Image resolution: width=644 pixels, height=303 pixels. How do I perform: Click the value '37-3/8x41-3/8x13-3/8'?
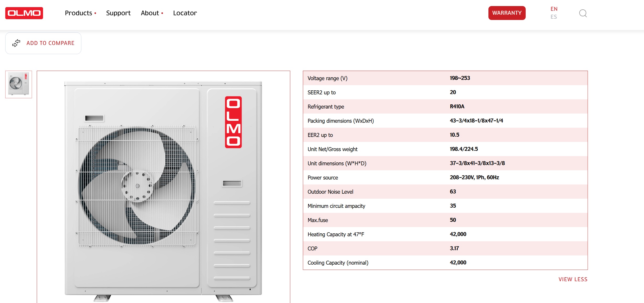click(x=477, y=163)
